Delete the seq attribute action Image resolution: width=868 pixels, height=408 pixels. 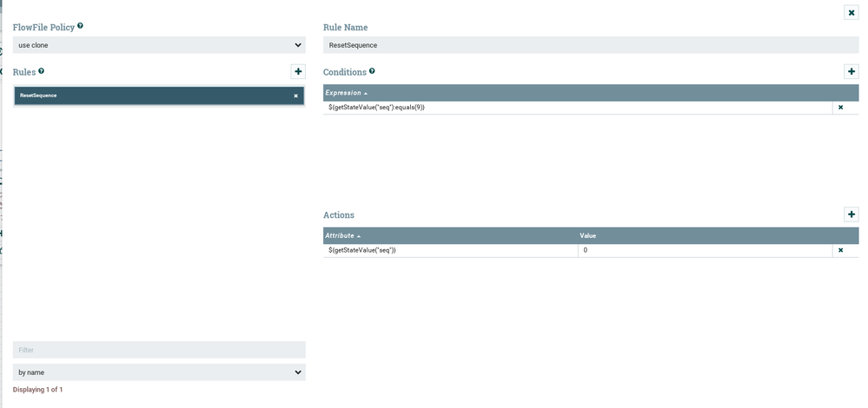[x=840, y=250]
